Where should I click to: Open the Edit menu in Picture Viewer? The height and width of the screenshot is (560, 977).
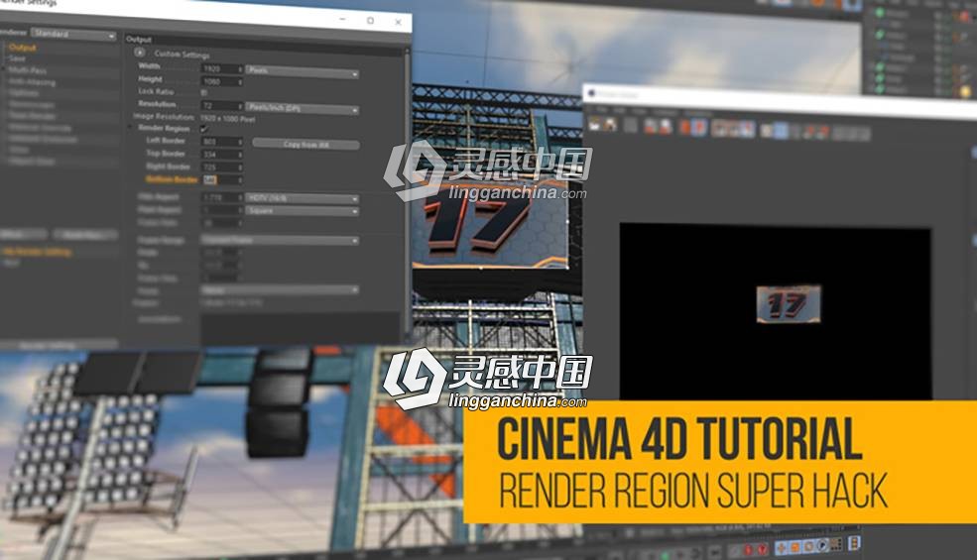click(x=621, y=111)
